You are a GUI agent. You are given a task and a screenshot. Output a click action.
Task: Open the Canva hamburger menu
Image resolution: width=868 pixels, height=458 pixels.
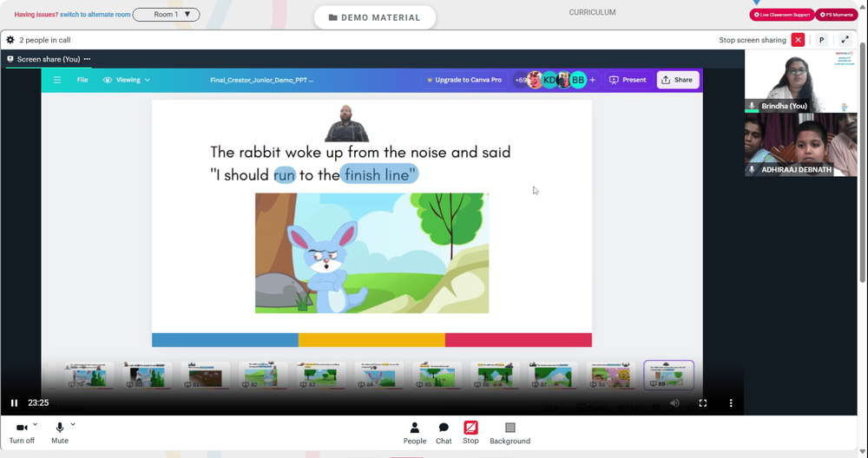pos(57,80)
